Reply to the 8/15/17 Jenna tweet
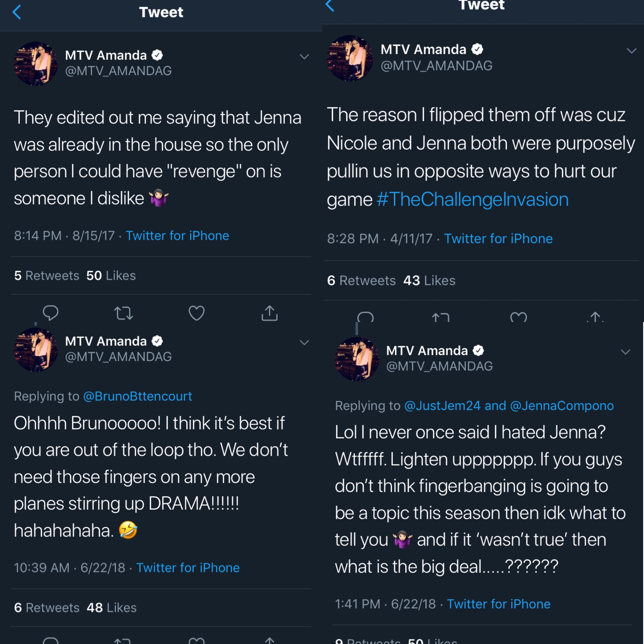644x644 pixels. point(51,313)
